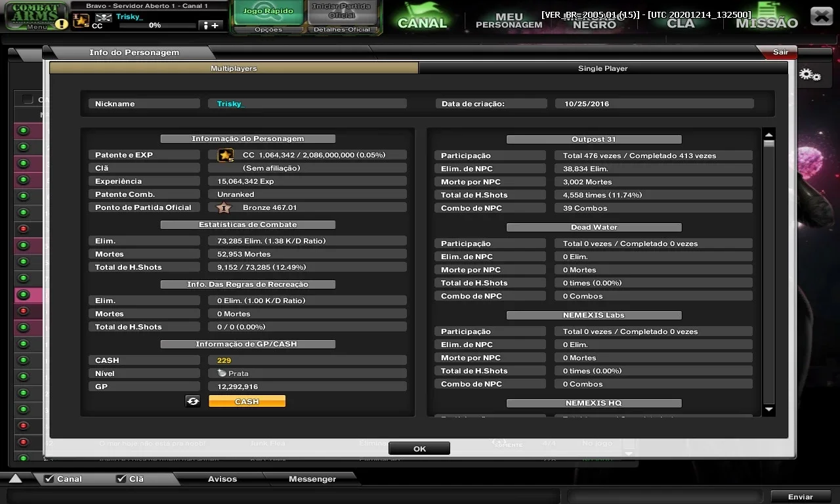Open the Messenger tab
This screenshot has width=840, height=504.
click(312, 479)
